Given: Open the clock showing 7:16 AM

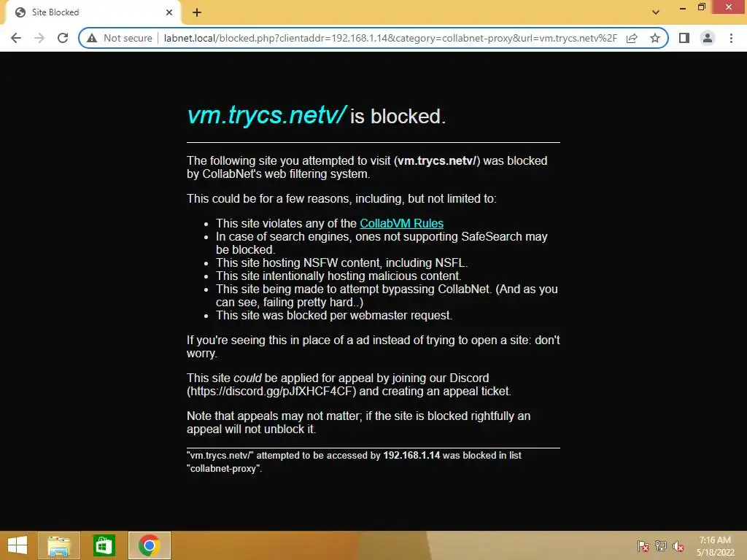Looking at the screenshot, I should [715, 546].
